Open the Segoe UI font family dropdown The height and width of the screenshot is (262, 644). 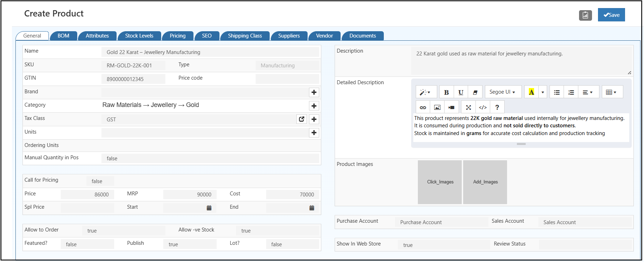tap(502, 92)
